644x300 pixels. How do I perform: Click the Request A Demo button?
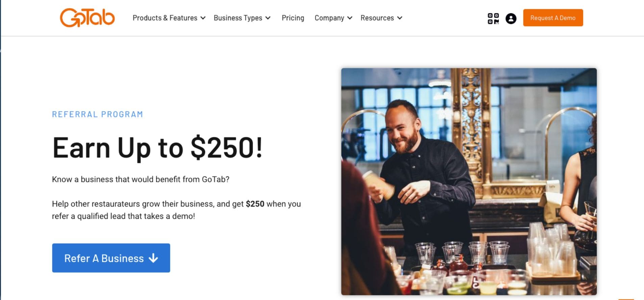pos(553,18)
